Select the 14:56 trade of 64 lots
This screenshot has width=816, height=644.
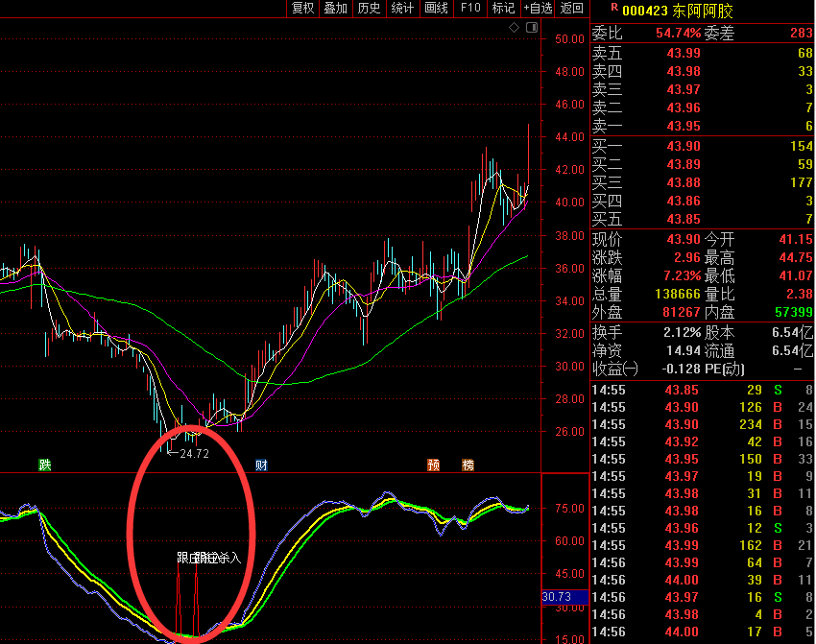click(703, 562)
